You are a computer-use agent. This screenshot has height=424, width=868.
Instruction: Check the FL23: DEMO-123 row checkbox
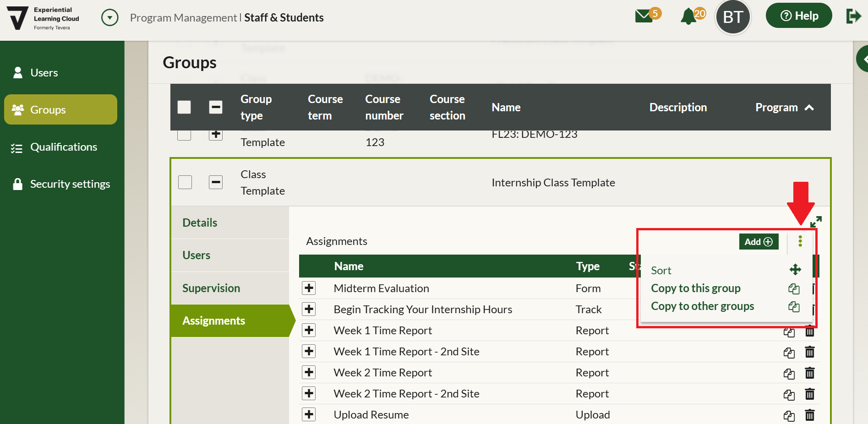[184, 135]
